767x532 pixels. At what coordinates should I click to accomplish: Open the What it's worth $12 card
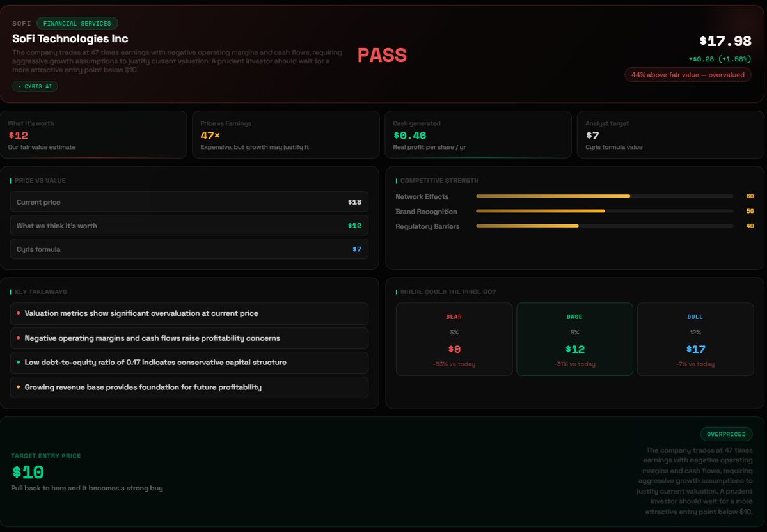(x=93, y=134)
